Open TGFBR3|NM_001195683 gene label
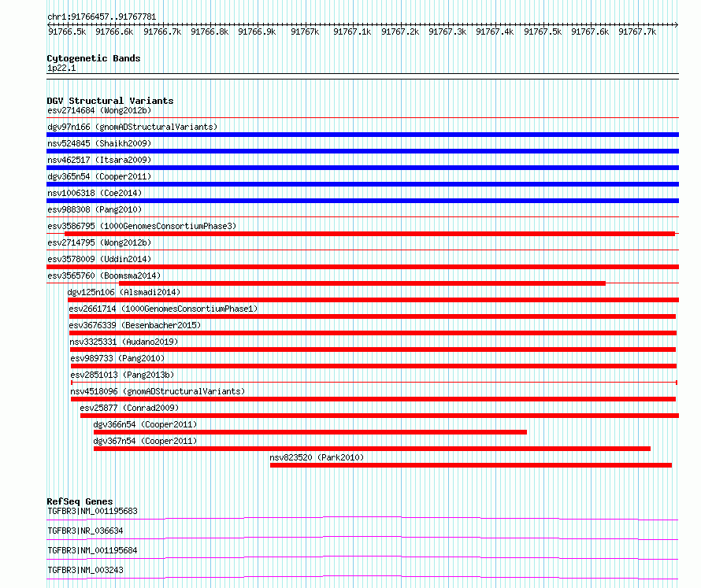 (x=92, y=511)
